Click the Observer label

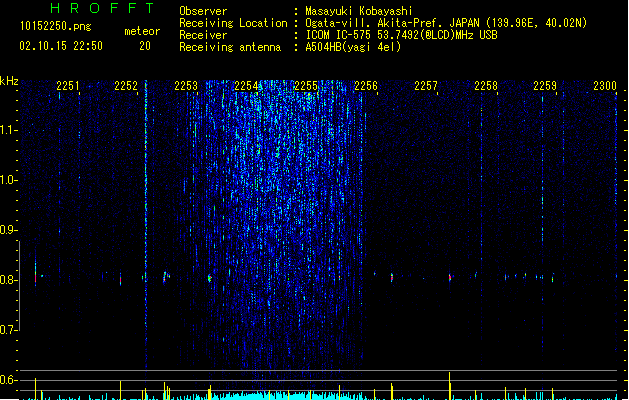(x=203, y=11)
